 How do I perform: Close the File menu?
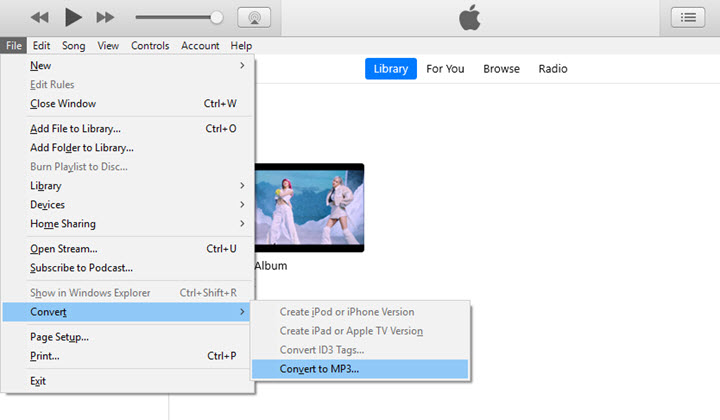tap(14, 45)
